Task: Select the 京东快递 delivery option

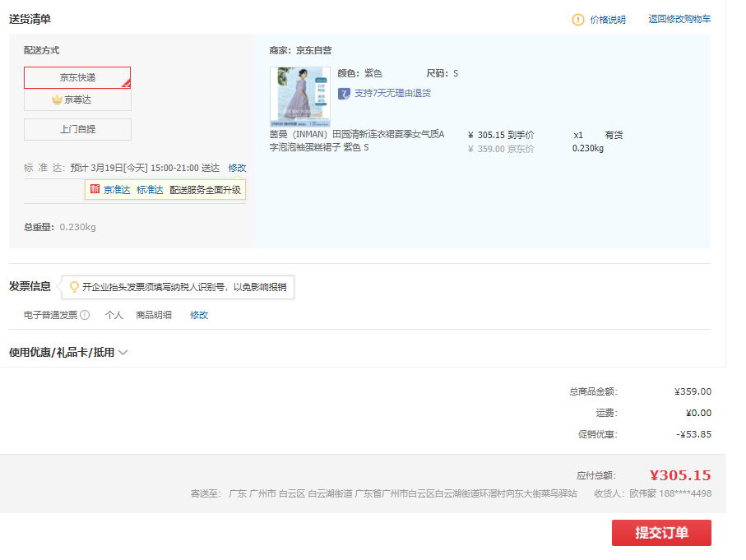Action: pyautogui.click(x=77, y=77)
